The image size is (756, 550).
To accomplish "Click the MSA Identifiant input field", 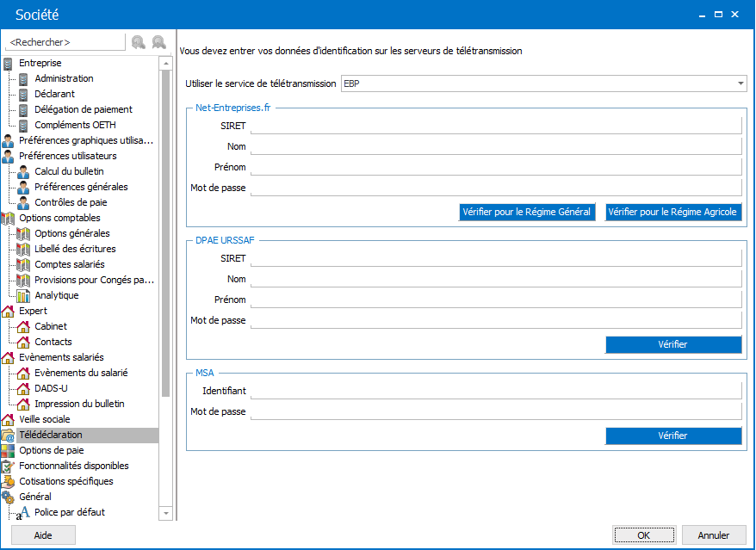I will (x=496, y=391).
